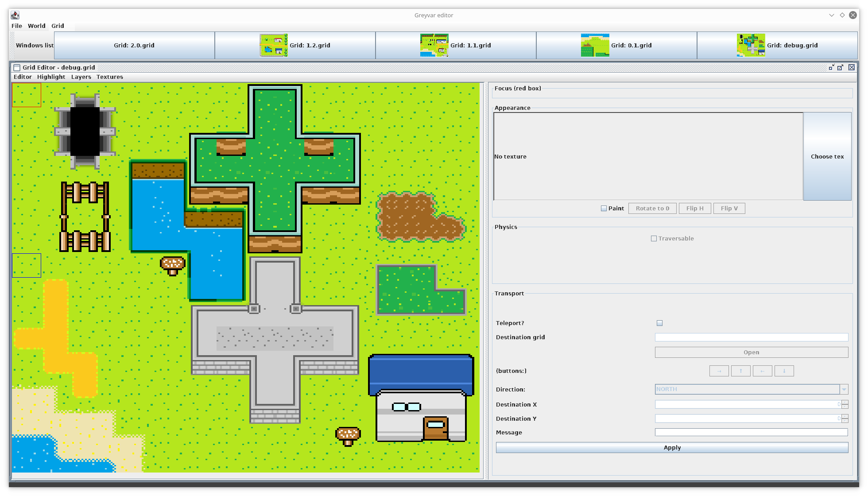Decrement the Destination Y stepper
This screenshot has width=868, height=496.
pyautogui.click(x=845, y=421)
